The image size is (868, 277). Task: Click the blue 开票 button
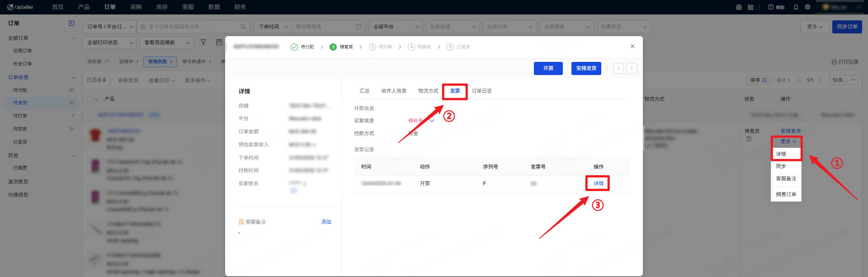[548, 68]
